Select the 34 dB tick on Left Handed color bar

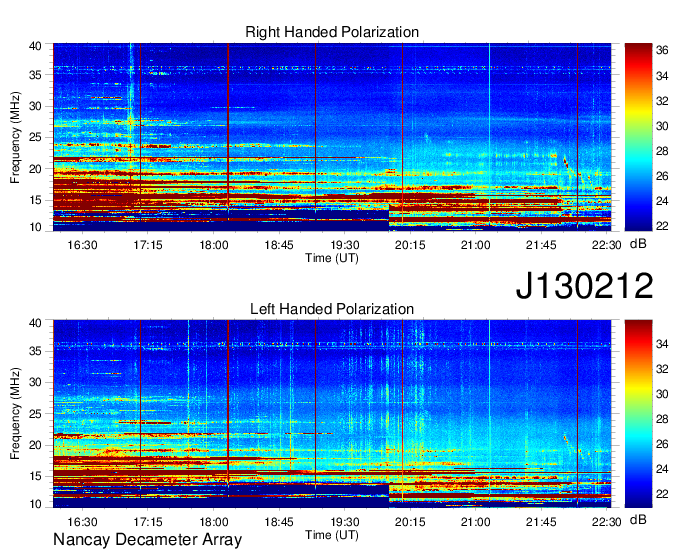(662, 344)
